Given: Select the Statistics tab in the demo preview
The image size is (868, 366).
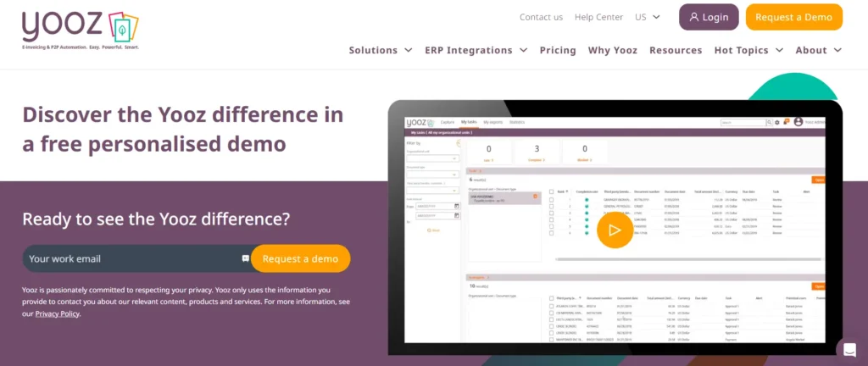Looking at the screenshot, I should coord(517,122).
